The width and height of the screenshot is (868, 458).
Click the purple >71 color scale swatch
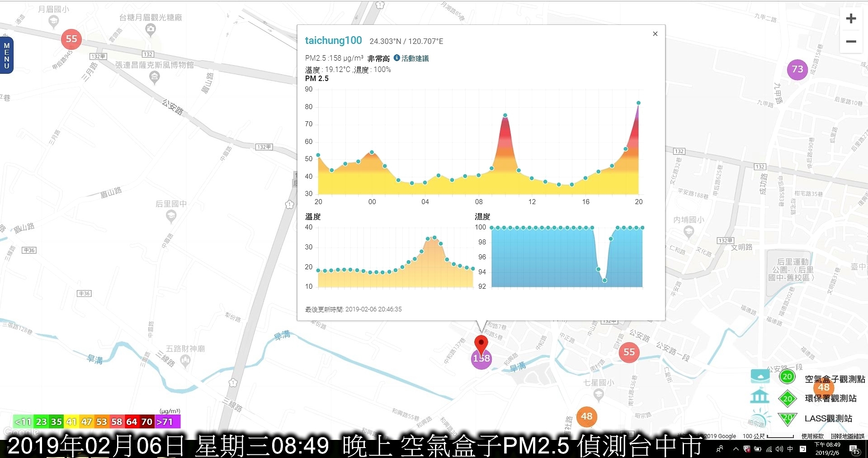click(x=167, y=422)
